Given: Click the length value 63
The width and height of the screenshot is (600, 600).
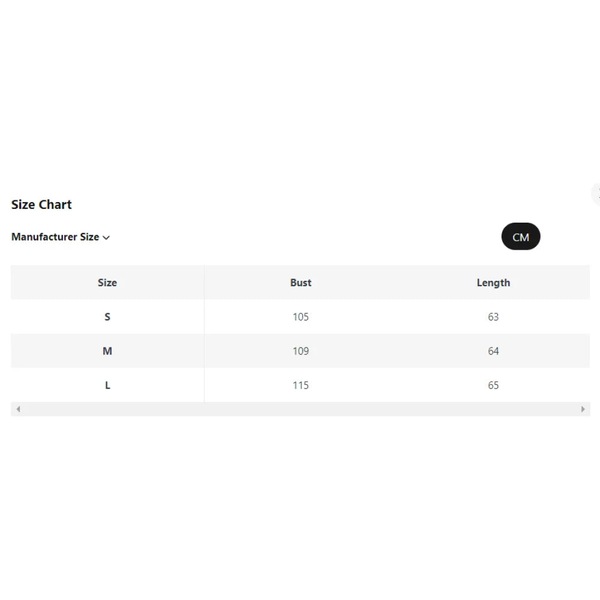Looking at the screenshot, I should click(493, 317).
